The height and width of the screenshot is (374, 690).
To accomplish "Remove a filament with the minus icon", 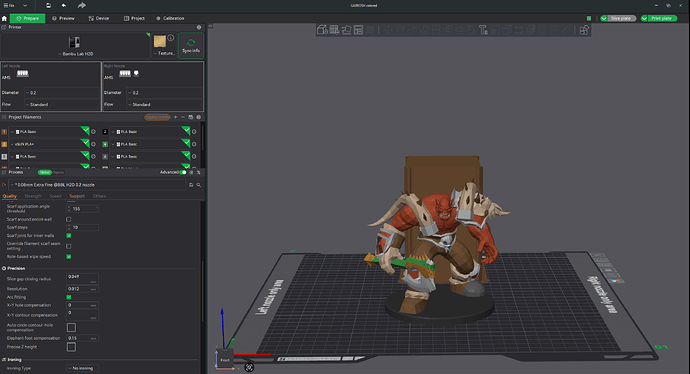I will point(183,117).
